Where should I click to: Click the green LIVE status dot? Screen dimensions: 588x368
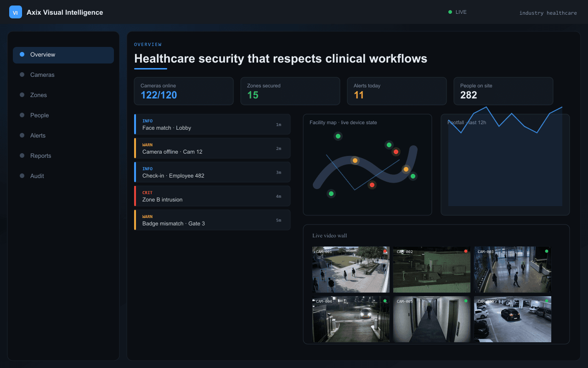(450, 12)
